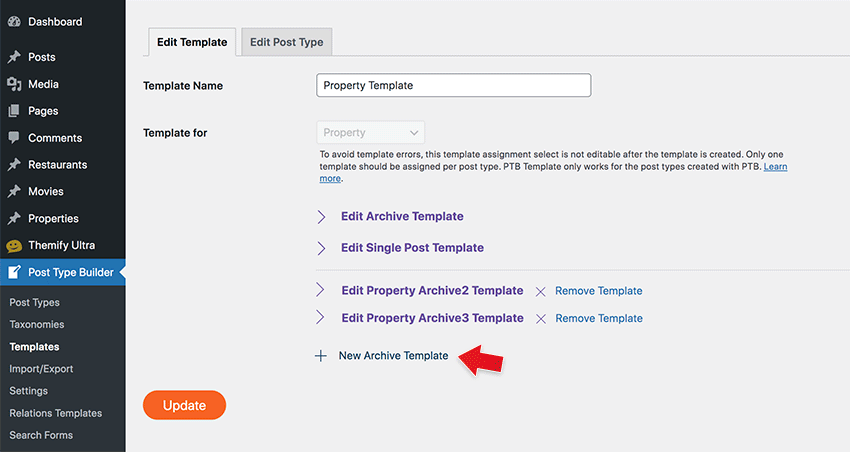Expand Edit Archive Template chevron
Screen dimensions: 850x452
[x=321, y=217]
